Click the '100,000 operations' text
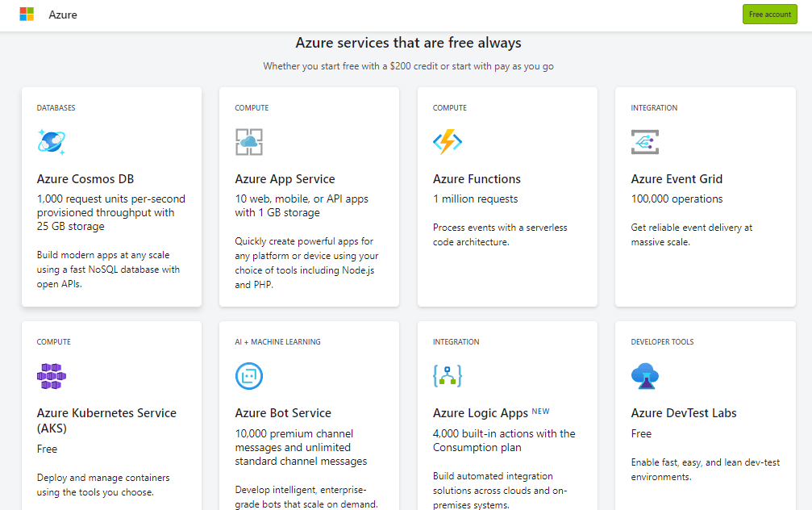The image size is (812, 510). tap(677, 199)
